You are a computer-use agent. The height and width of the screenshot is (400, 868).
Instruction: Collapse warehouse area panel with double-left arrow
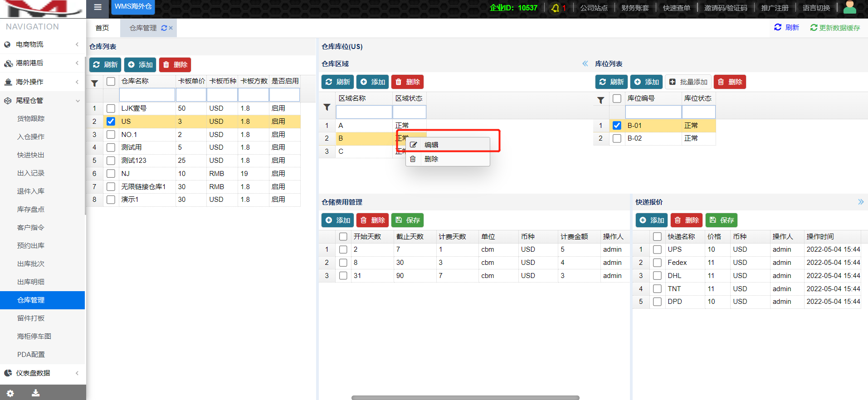point(585,64)
